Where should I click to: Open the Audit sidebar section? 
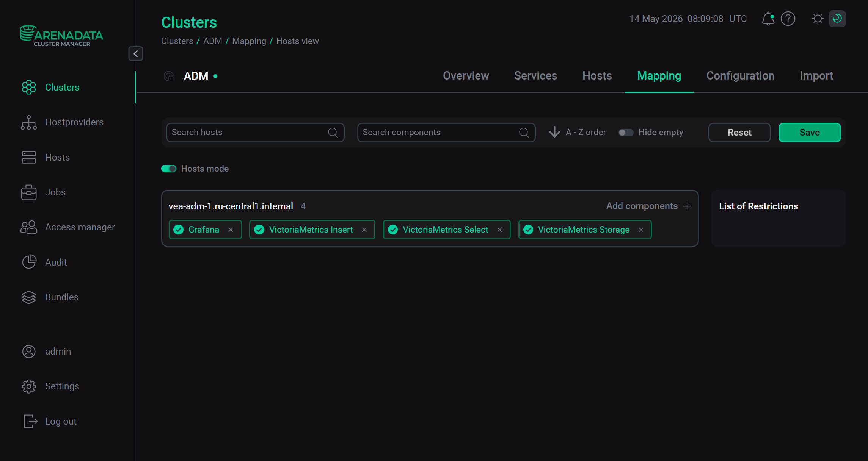pyautogui.click(x=44, y=262)
